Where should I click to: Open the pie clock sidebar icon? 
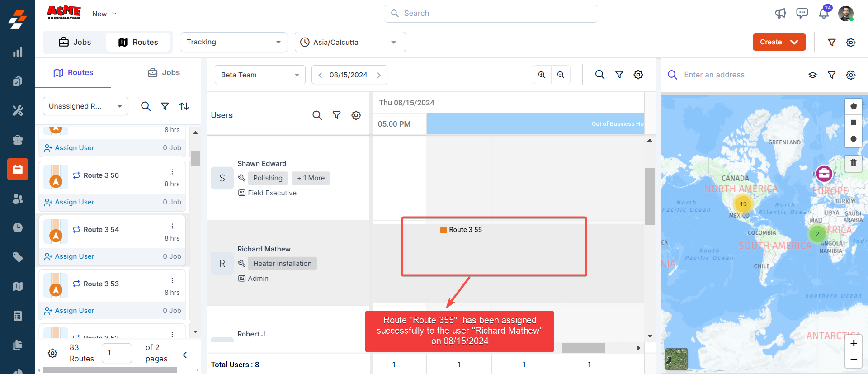[18, 227]
